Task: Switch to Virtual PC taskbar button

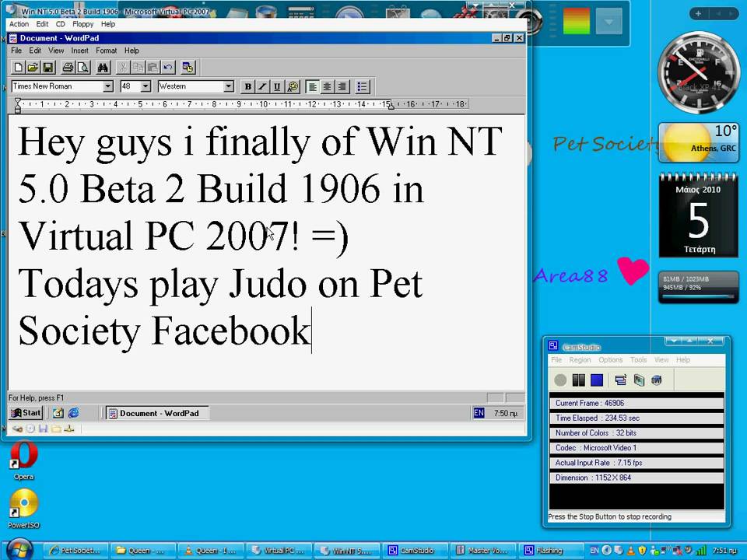Action: tap(279, 551)
